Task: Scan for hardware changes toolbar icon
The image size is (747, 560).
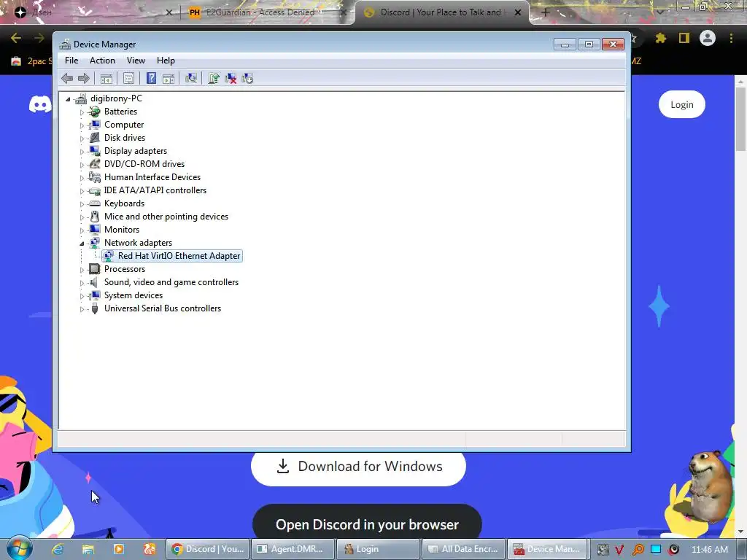Action: point(191,79)
